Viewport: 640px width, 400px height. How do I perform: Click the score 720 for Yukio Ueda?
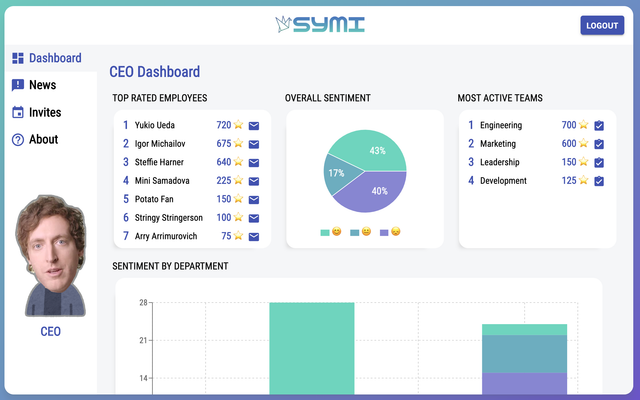[x=224, y=125]
